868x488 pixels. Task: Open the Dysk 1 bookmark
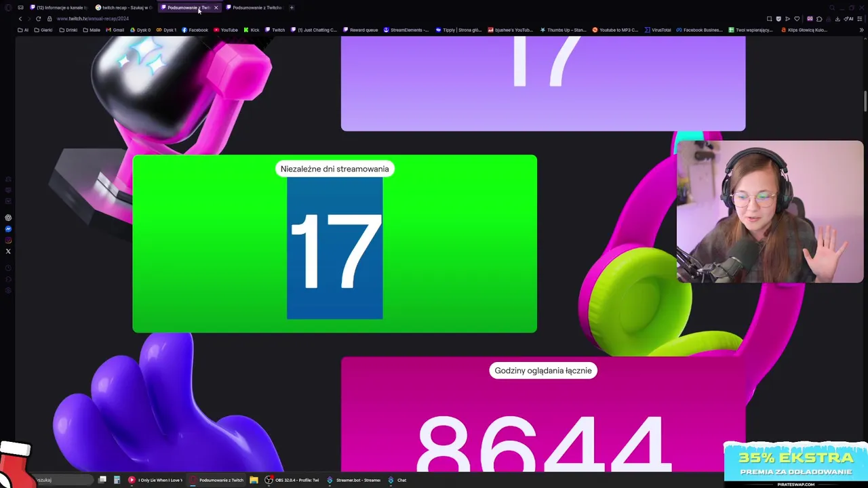166,30
